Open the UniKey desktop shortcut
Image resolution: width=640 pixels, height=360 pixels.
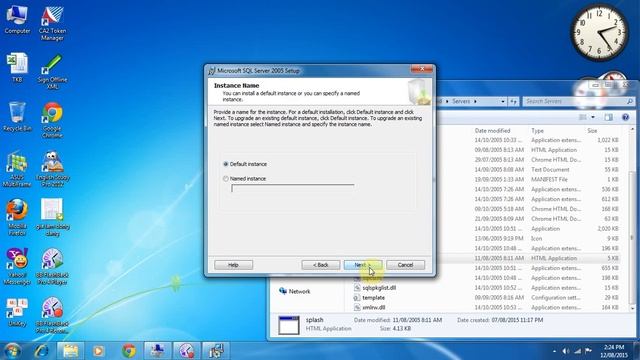pos(17,312)
